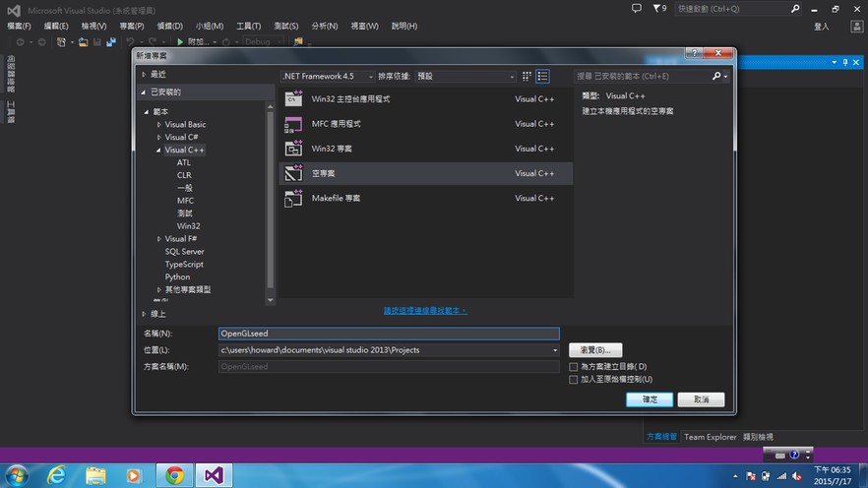The height and width of the screenshot is (488, 868).
Task: Click the 快速啟動 (Ctrl+Q) box
Action: (x=738, y=9)
